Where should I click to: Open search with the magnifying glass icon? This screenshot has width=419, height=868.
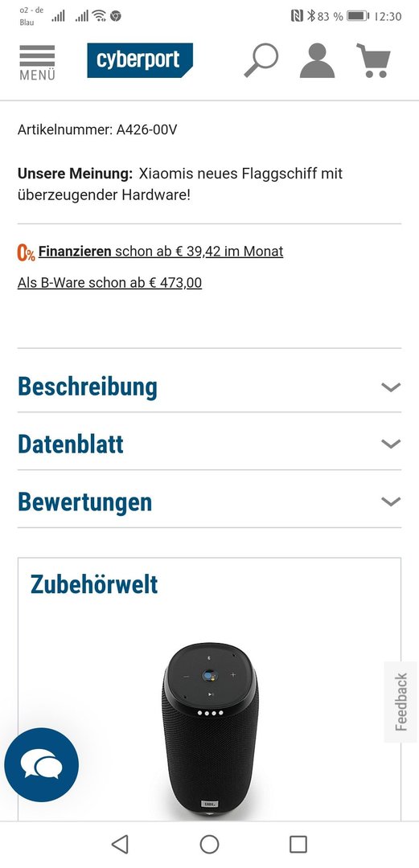(x=261, y=60)
